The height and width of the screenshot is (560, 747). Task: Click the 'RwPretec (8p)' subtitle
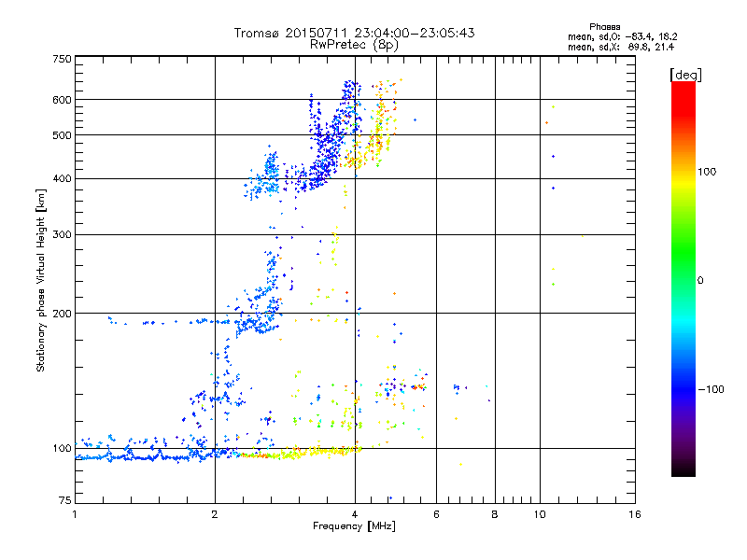(354, 45)
